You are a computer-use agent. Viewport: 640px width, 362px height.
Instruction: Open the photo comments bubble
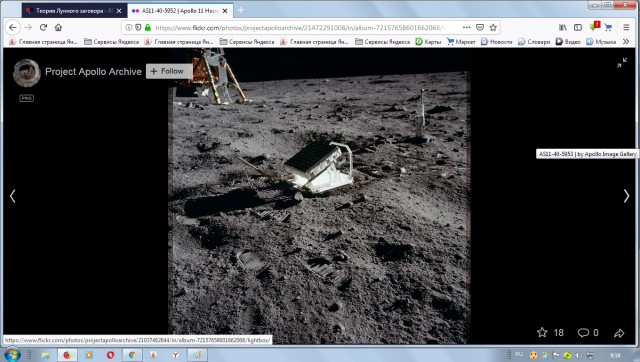(583, 333)
